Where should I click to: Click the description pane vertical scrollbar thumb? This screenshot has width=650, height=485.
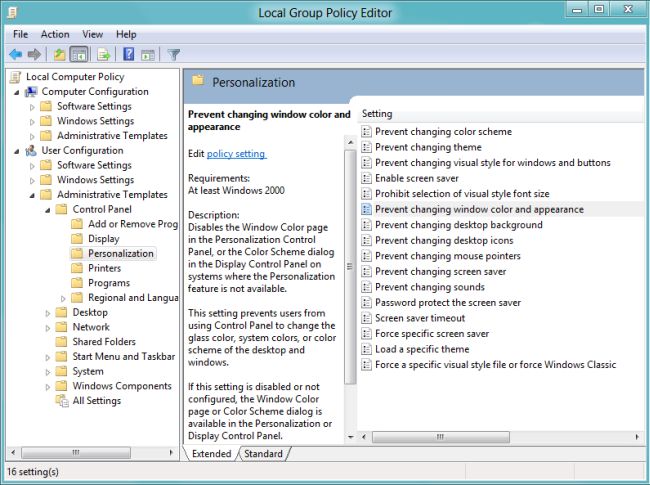pos(350,267)
